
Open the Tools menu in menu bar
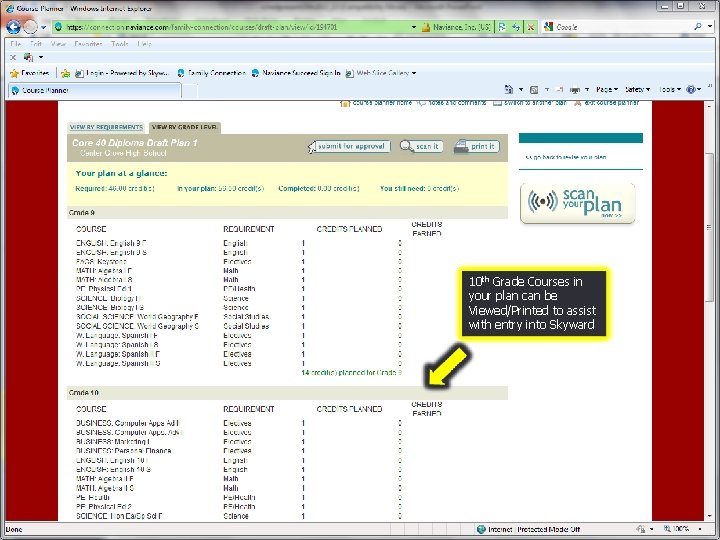point(120,44)
